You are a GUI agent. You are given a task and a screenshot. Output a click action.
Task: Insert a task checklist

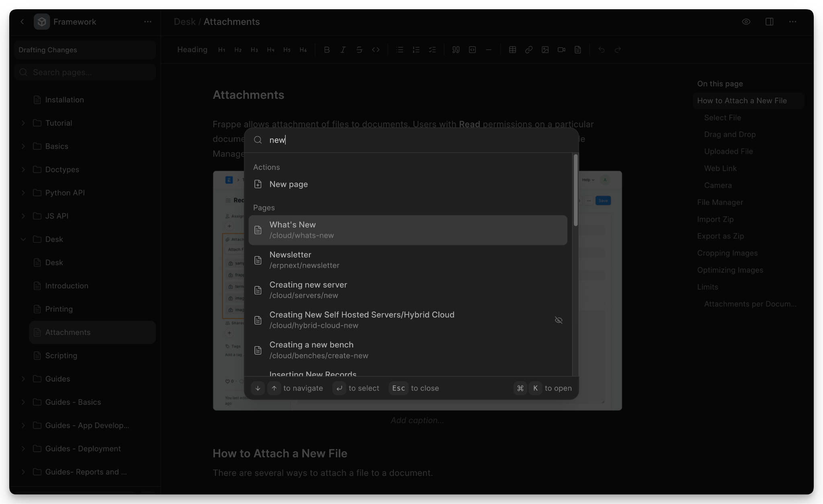click(432, 50)
